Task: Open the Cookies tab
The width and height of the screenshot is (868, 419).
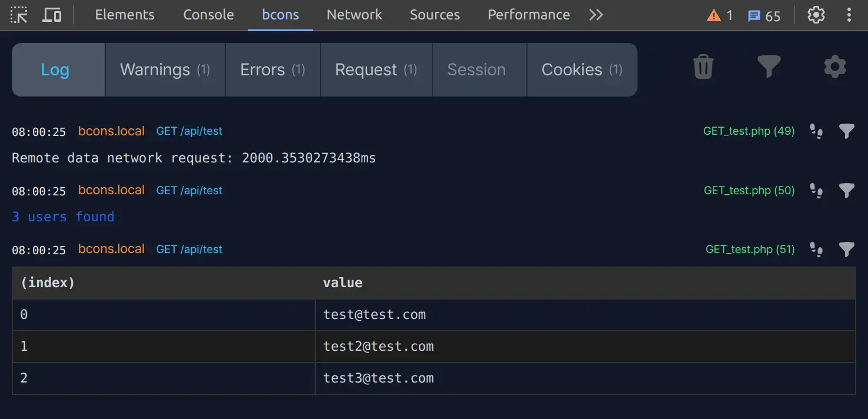Action: (x=582, y=70)
